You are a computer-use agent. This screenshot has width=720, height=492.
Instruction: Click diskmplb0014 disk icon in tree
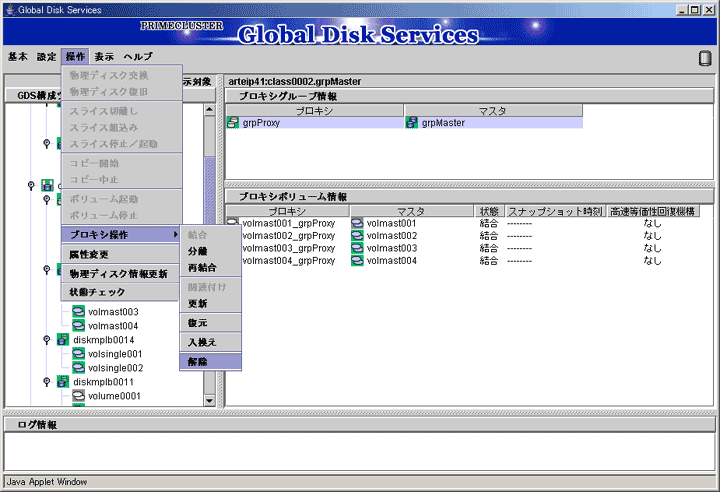[x=63, y=340]
